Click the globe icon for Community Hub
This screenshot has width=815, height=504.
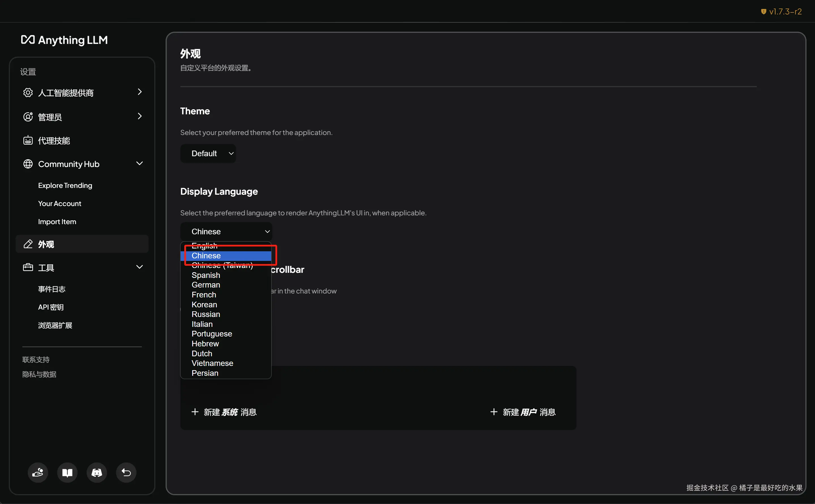(28, 164)
